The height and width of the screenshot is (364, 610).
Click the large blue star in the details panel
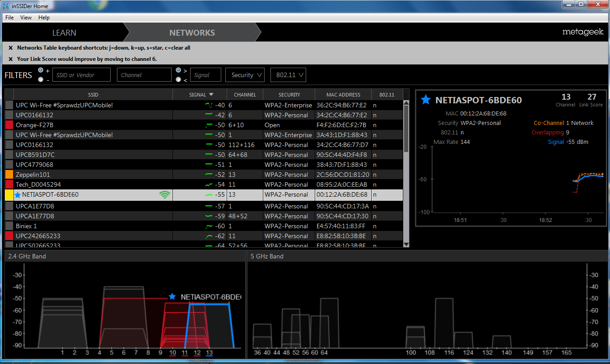(x=425, y=100)
